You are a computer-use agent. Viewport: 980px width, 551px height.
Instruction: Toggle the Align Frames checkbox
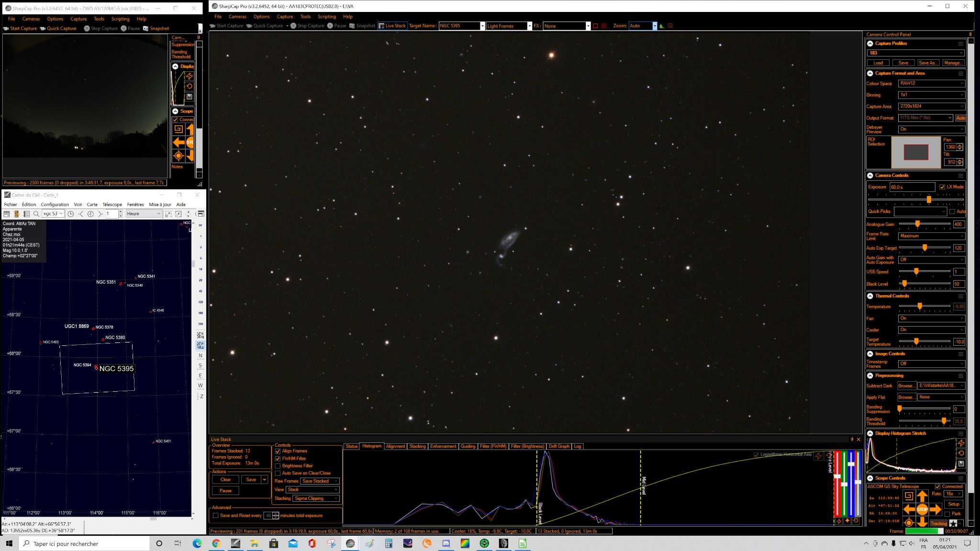[278, 451]
